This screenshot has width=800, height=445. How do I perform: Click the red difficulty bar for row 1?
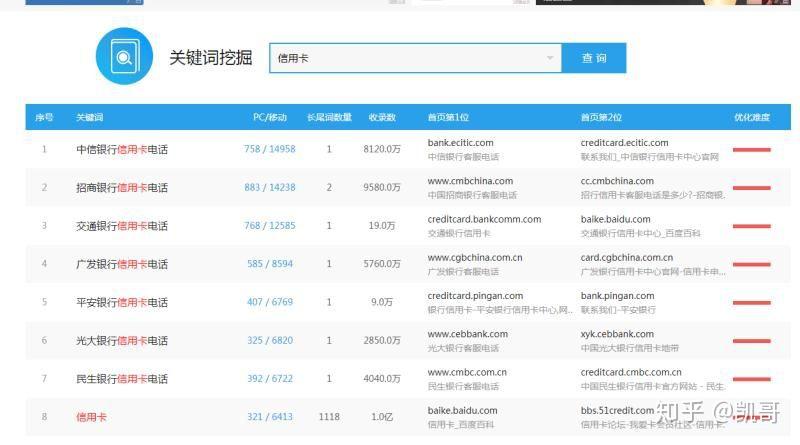pos(752,150)
